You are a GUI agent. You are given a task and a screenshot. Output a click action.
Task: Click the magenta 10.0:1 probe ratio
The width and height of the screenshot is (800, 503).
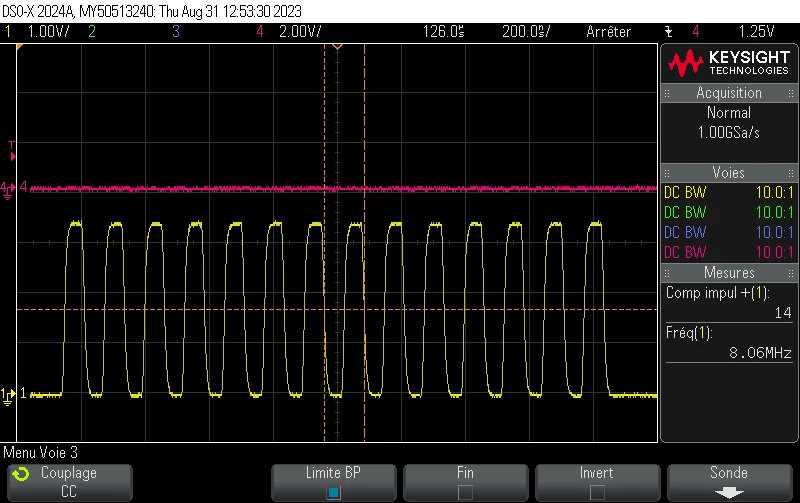[x=774, y=252]
